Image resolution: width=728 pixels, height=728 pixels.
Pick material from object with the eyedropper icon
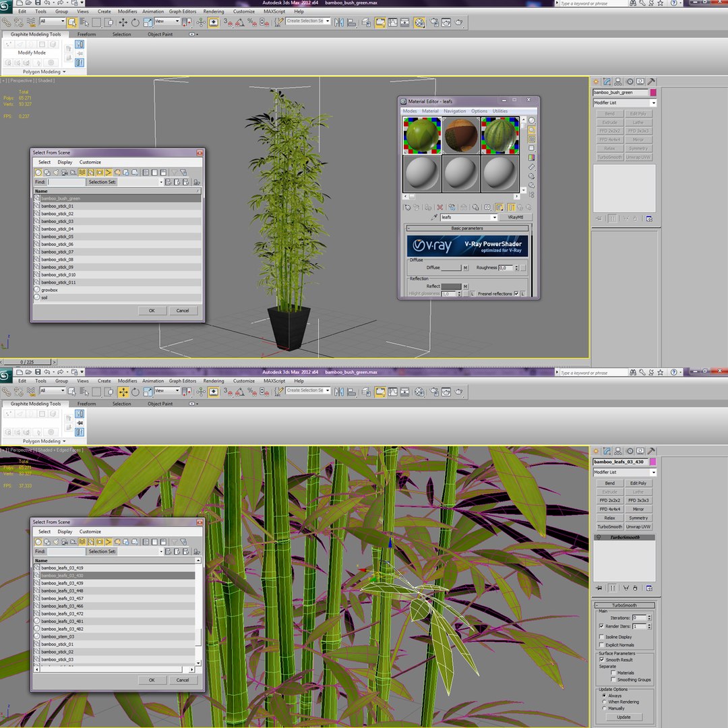coord(434,217)
